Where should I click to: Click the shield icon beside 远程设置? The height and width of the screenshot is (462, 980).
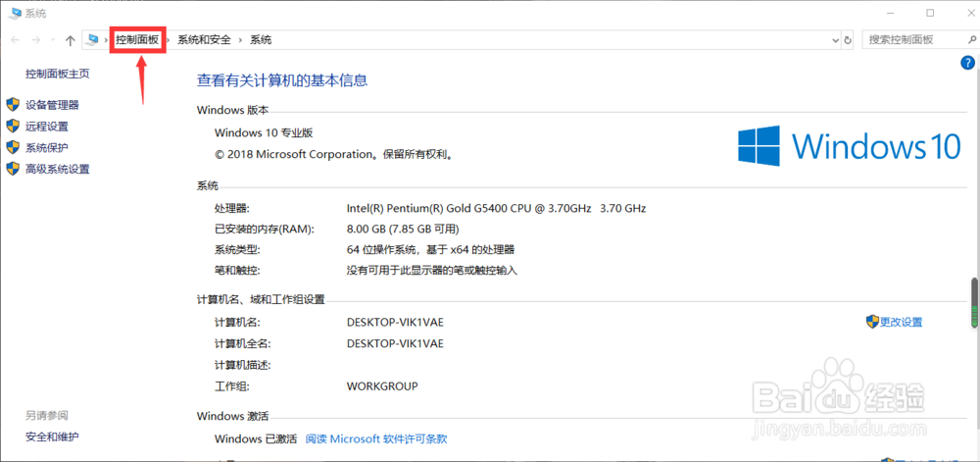13,126
